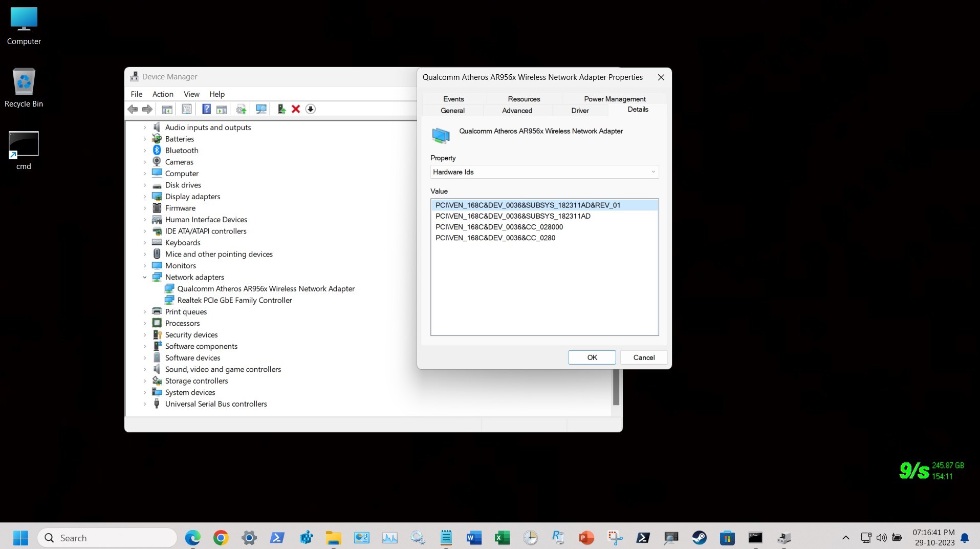The image size is (980, 549).
Task: Expand the Display adapters node
Action: click(145, 197)
